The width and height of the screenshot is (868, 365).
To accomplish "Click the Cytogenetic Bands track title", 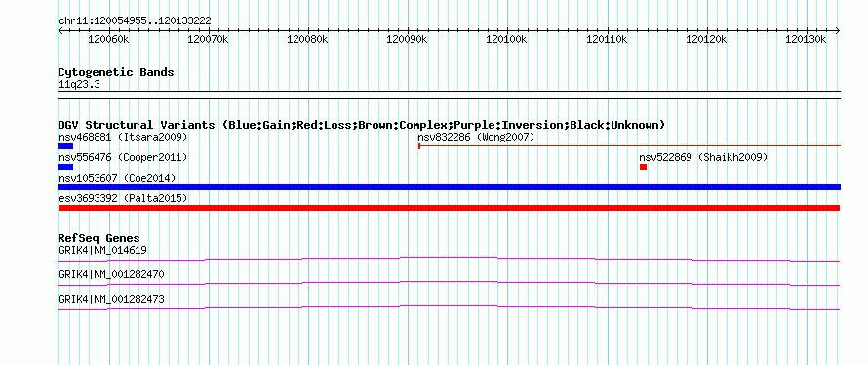I will pos(116,72).
